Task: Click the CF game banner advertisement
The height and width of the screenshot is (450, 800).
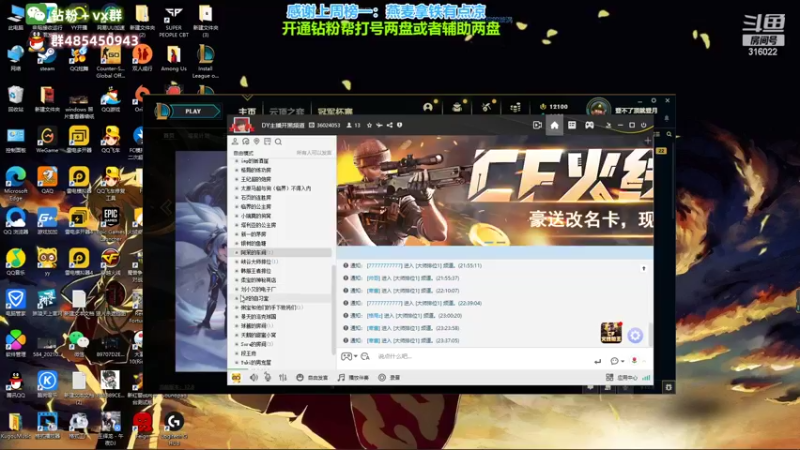Action: coord(495,190)
